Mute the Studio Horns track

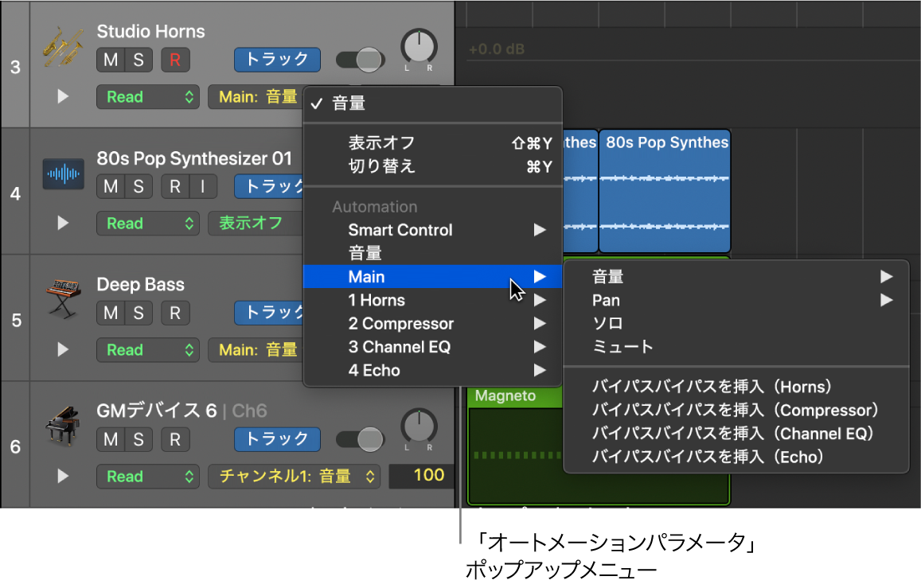(x=110, y=60)
